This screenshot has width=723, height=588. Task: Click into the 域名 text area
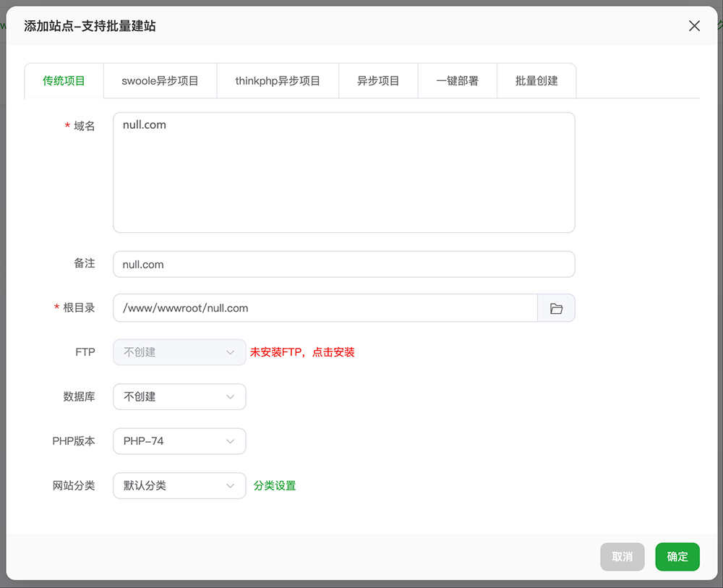343,173
